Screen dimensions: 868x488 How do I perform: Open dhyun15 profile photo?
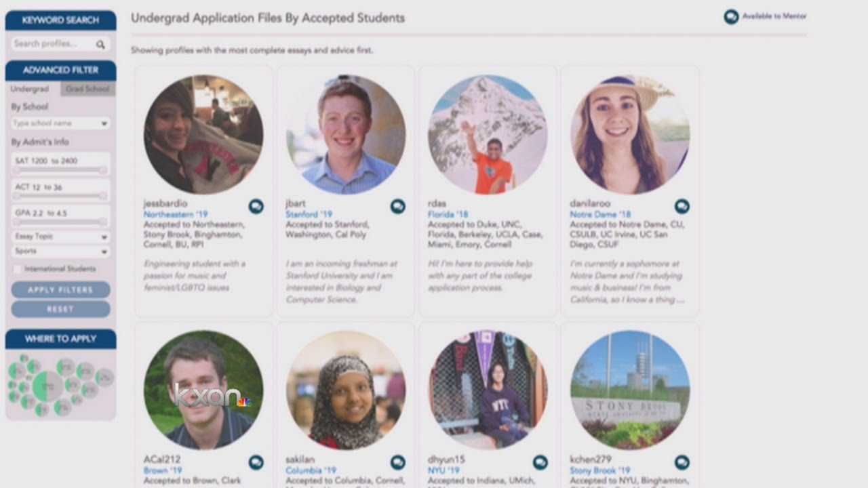488,390
